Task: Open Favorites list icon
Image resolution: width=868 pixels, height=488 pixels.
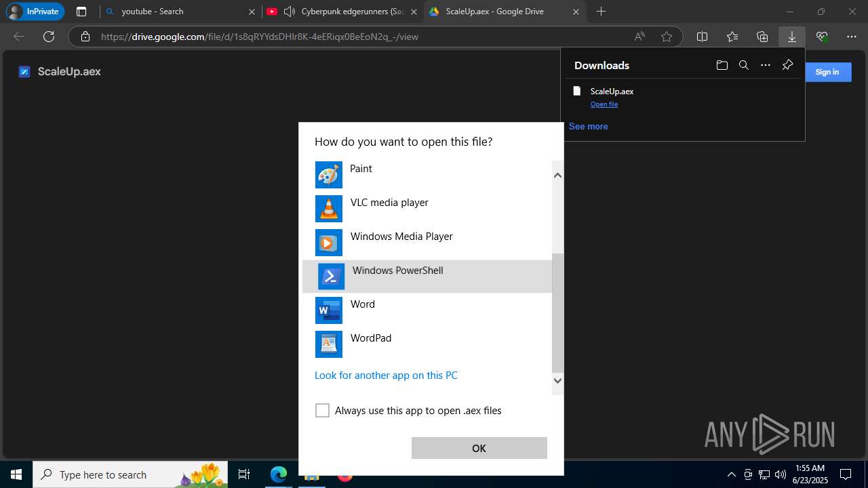Action: (x=732, y=37)
